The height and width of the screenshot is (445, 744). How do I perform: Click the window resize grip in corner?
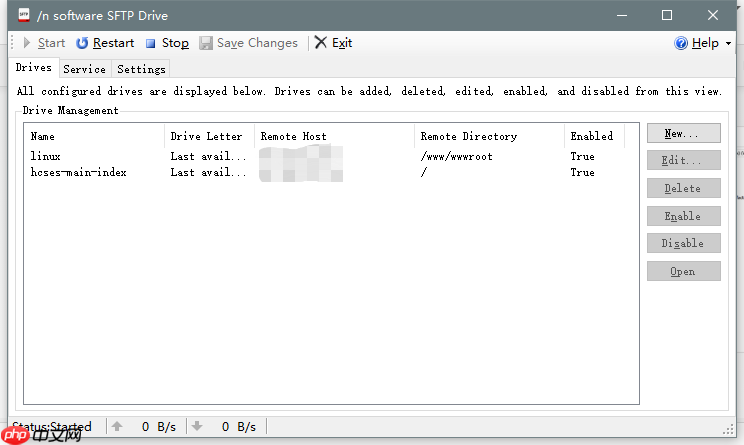[728, 429]
